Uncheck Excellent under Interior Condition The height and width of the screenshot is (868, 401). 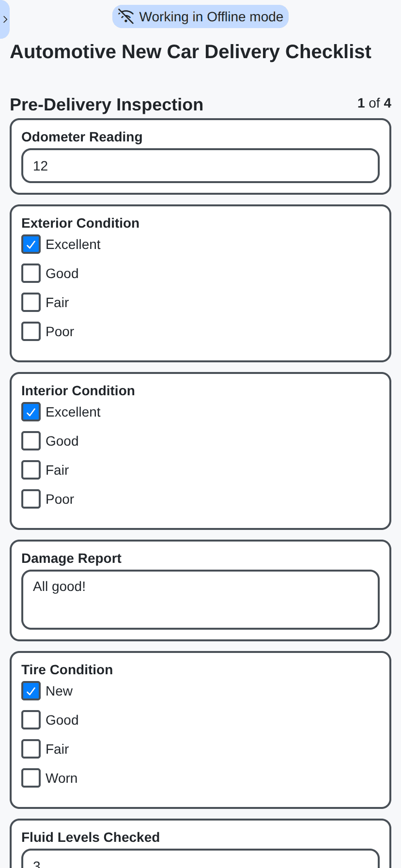pos(31,412)
